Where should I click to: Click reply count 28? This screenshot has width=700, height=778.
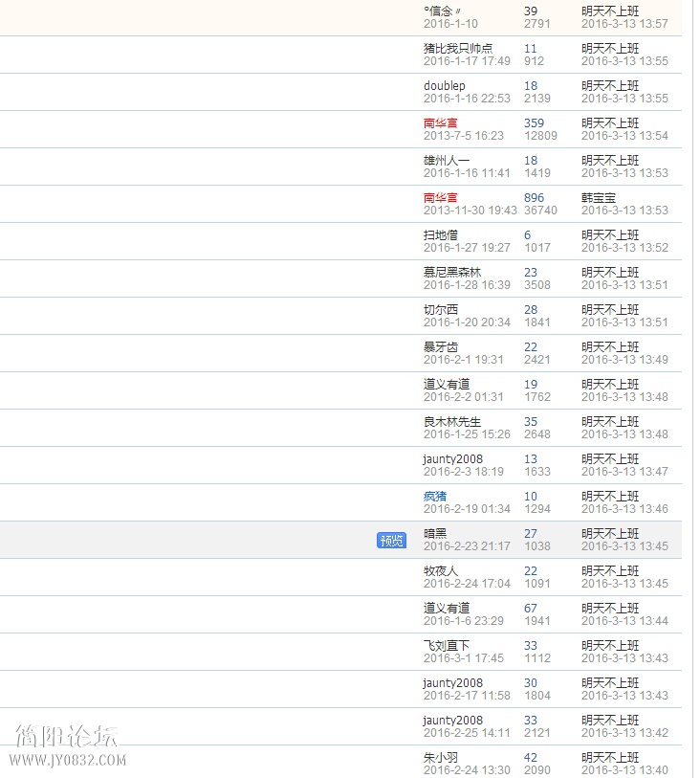[531, 309]
